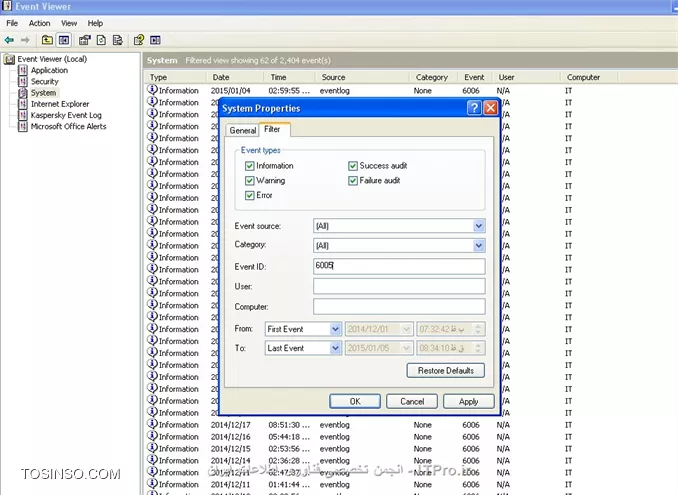Click the Event ID input field
This screenshot has height=495, width=678.
click(399, 266)
